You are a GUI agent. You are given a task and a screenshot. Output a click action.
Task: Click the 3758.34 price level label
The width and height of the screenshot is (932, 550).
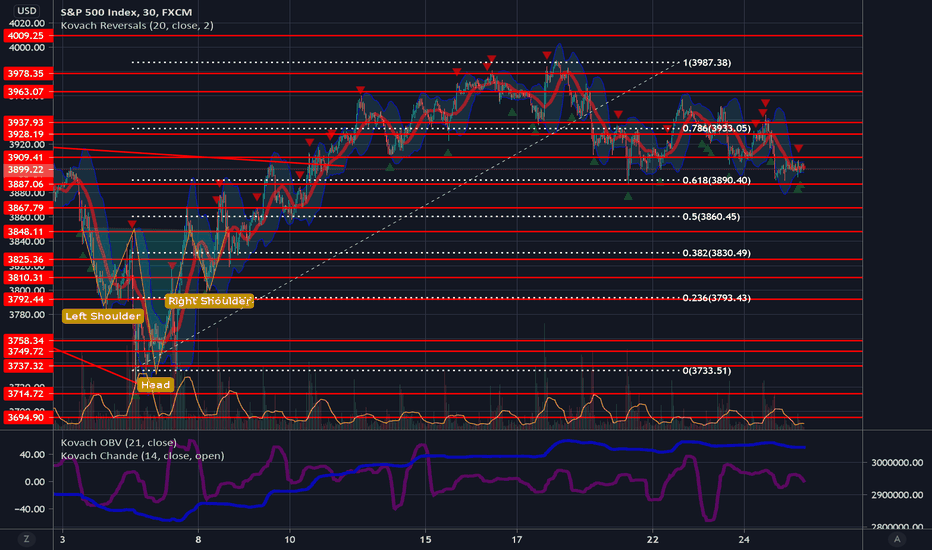[28, 341]
